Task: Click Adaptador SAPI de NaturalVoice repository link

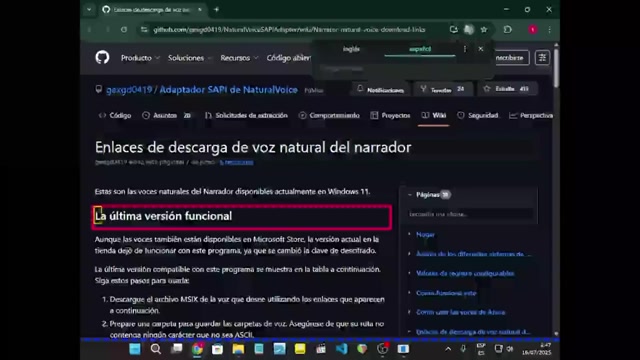Action: coord(229,90)
